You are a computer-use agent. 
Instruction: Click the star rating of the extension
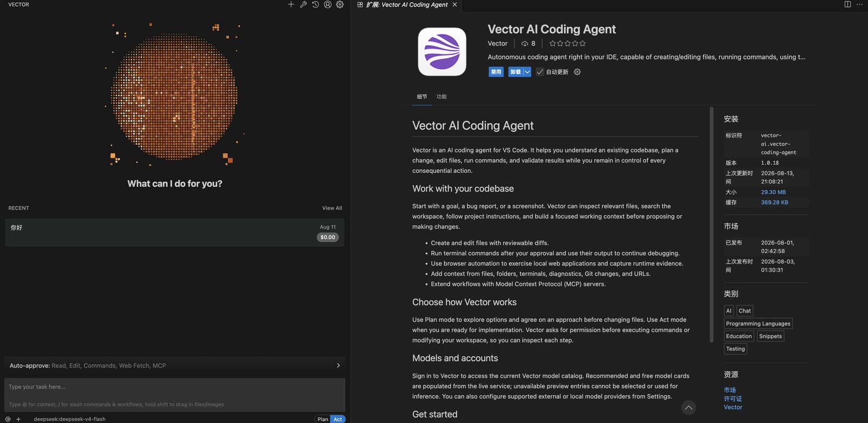pyautogui.click(x=567, y=43)
